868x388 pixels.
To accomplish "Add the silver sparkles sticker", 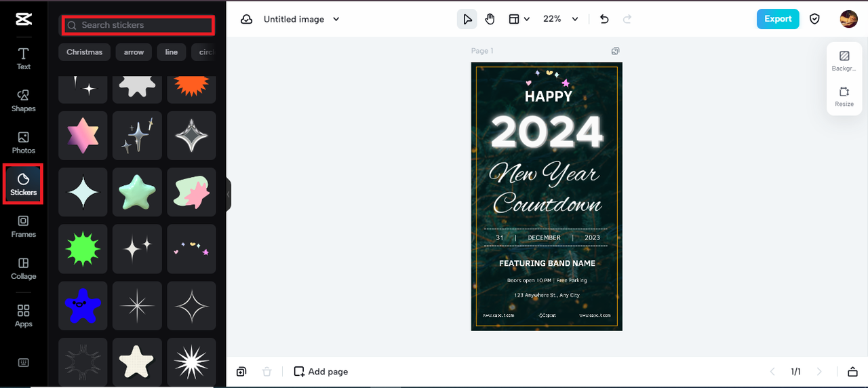I will (137, 136).
